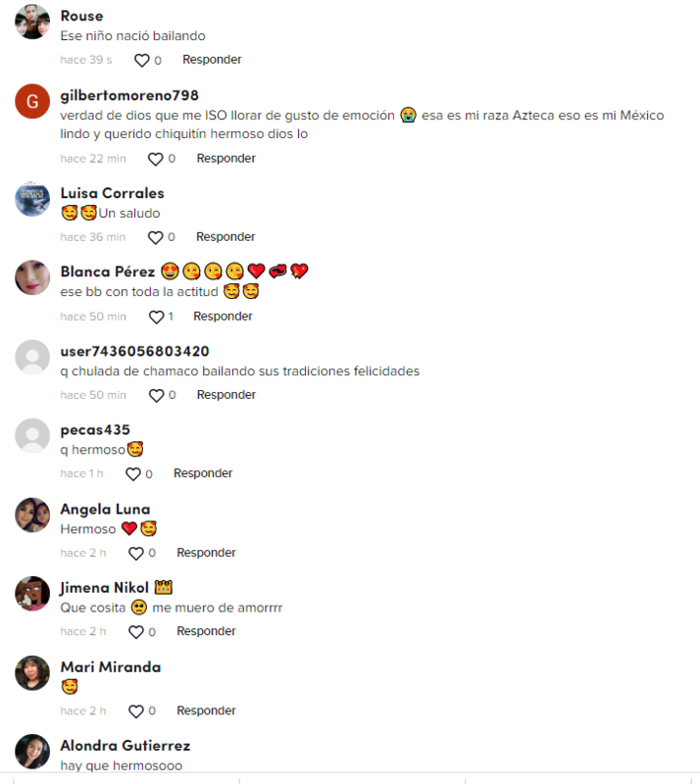Heart the pecas435 comment

point(133,474)
